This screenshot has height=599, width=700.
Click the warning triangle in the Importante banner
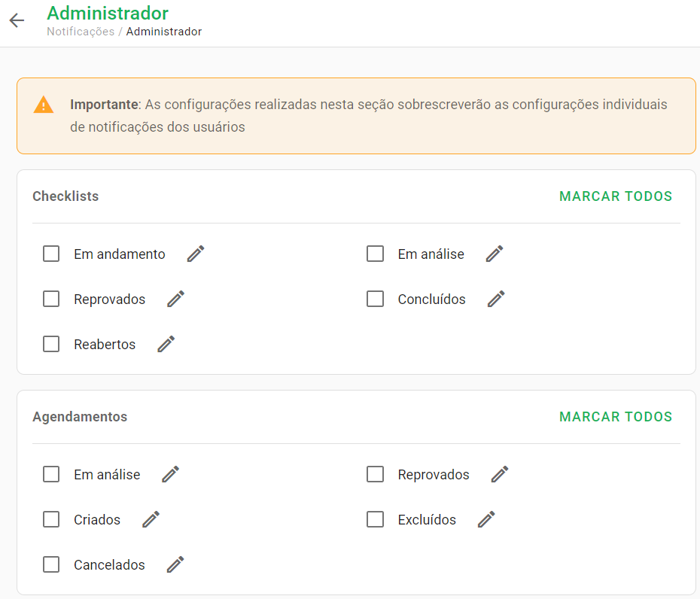point(44,105)
